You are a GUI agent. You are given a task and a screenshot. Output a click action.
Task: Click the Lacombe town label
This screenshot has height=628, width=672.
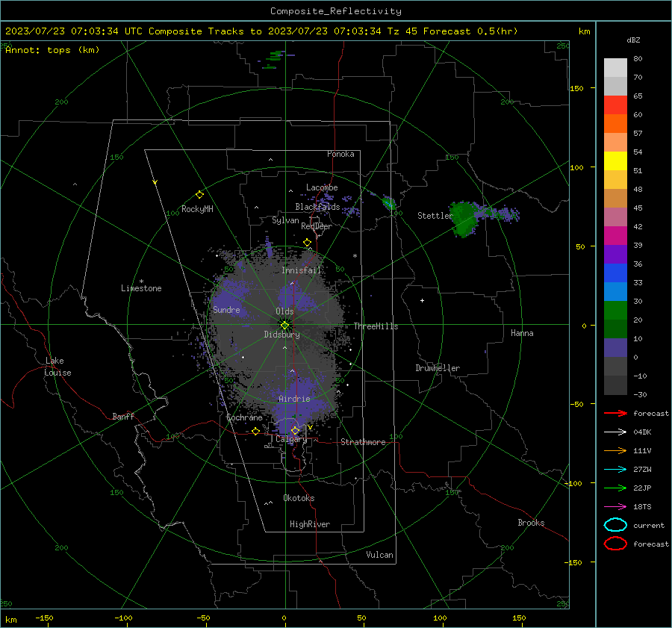[x=322, y=187]
